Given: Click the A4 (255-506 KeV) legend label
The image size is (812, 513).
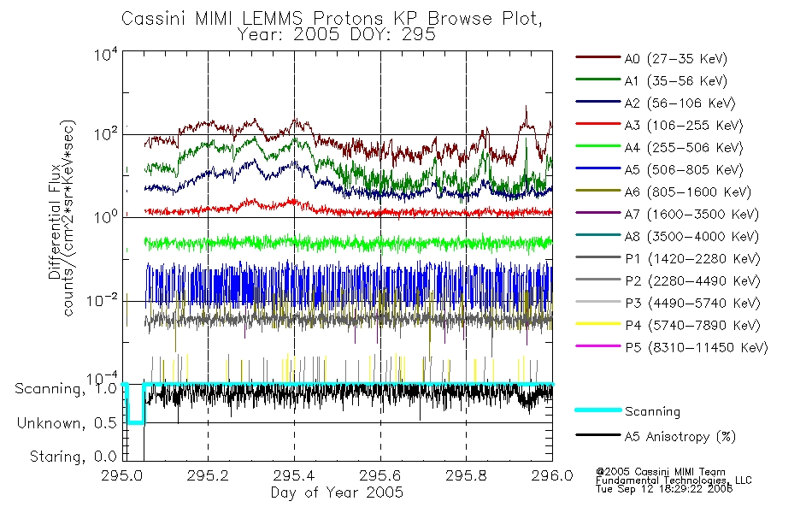Looking at the screenshot, I should point(683,148).
